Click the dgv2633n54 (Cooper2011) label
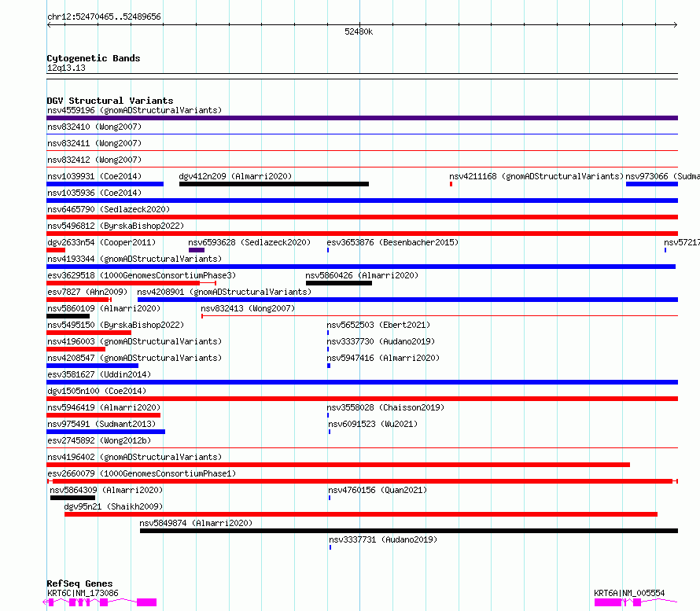The width and height of the screenshot is (700, 611). pyautogui.click(x=101, y=242)
